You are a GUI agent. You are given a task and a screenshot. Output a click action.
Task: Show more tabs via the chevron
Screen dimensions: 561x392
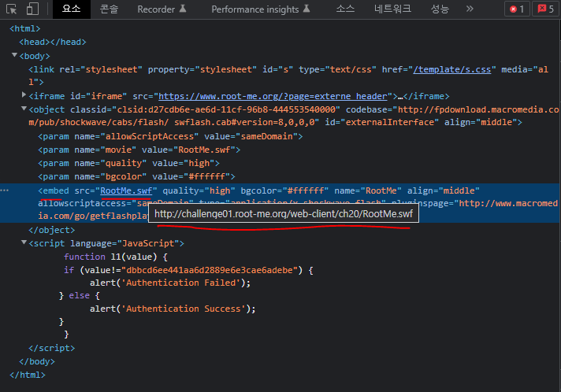pyautogui.click(x=470, y=9)
